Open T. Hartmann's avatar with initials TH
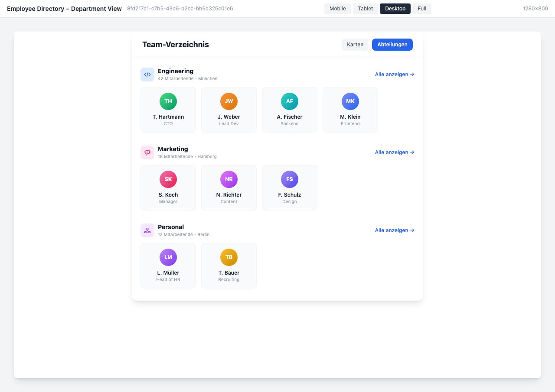The height and width of the screenshot is (392, 555). pos(168,101)
